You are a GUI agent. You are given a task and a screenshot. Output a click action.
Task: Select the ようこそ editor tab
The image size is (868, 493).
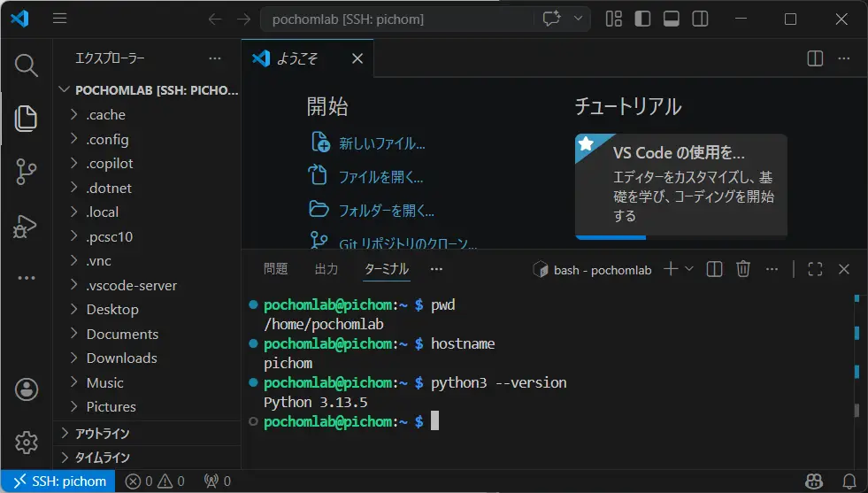[x=308, y=58]
